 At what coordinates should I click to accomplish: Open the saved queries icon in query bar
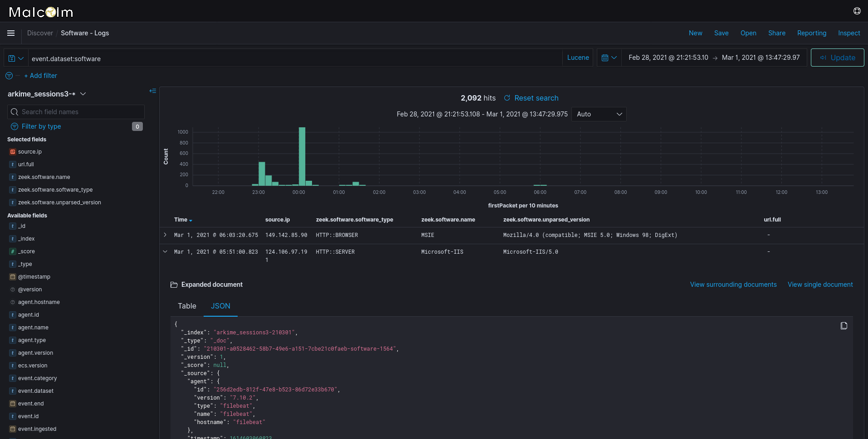click(15, 58)
